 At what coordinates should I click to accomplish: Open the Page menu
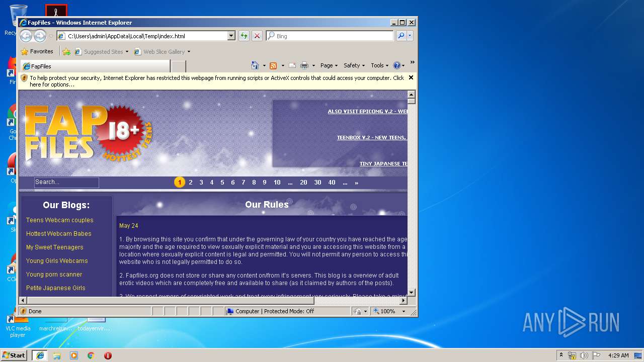(x=329, y=65)
